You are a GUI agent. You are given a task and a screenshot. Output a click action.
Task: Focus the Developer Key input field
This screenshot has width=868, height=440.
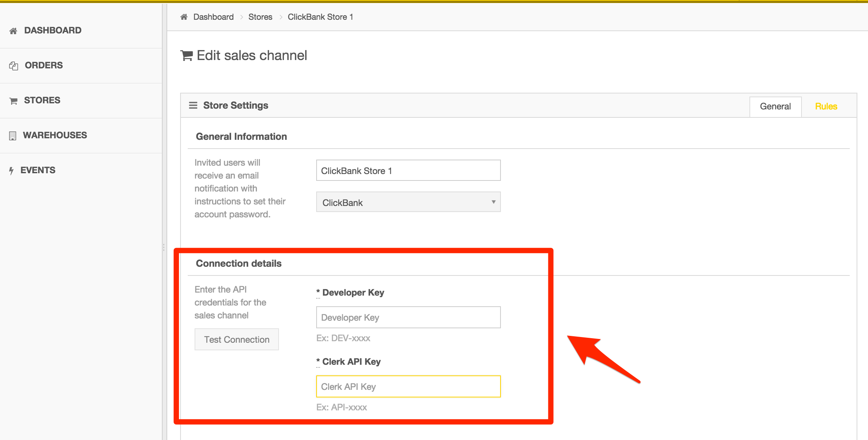click(x=409, y=317)
